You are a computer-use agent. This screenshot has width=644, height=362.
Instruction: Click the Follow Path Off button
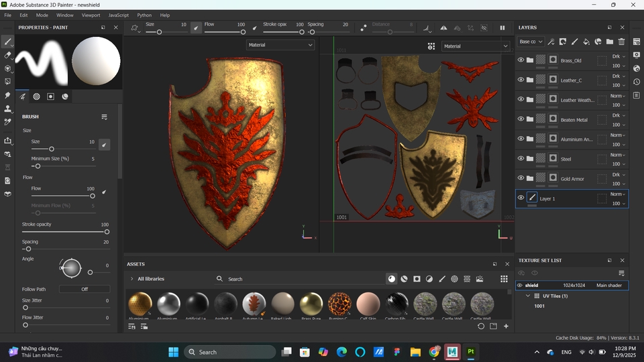(85, 289)
